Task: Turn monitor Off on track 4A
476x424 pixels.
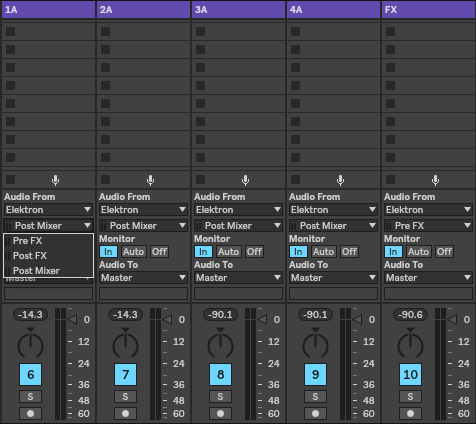Action: point(349,252)
